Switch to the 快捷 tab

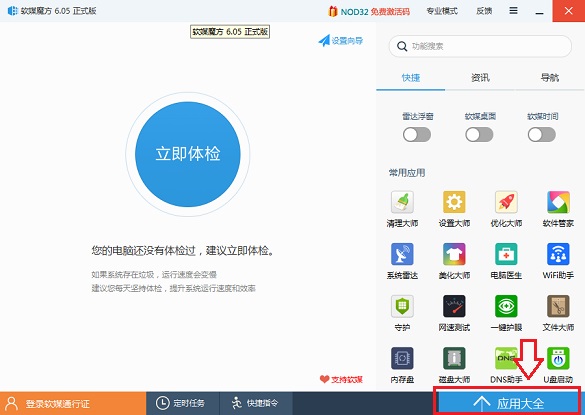coord(411,78)
